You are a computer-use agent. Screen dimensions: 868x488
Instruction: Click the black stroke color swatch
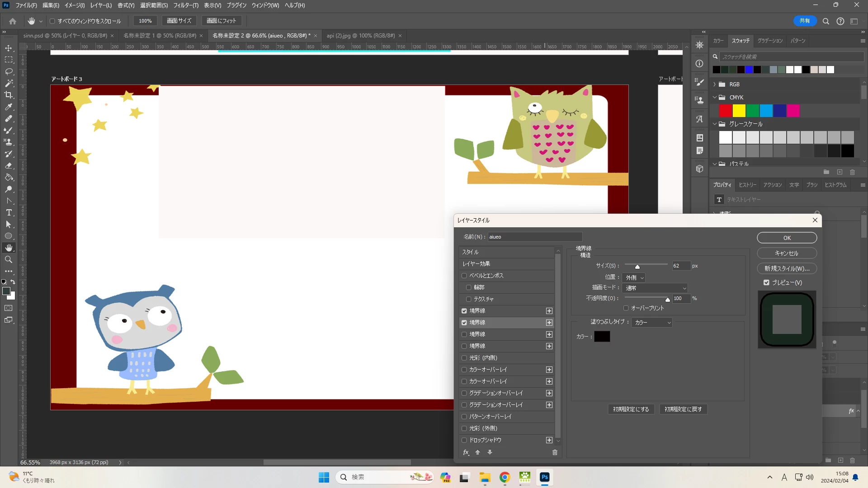[x=602, y=337]
